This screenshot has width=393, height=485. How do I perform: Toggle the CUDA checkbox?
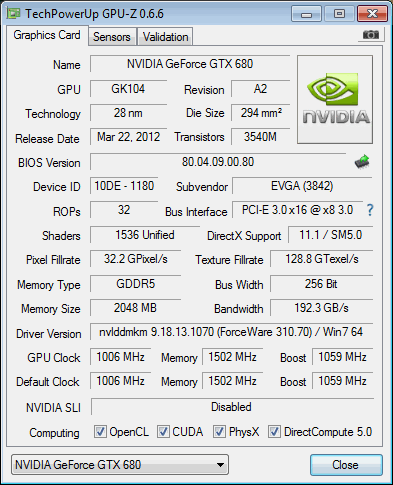click(x=163, y=431)
